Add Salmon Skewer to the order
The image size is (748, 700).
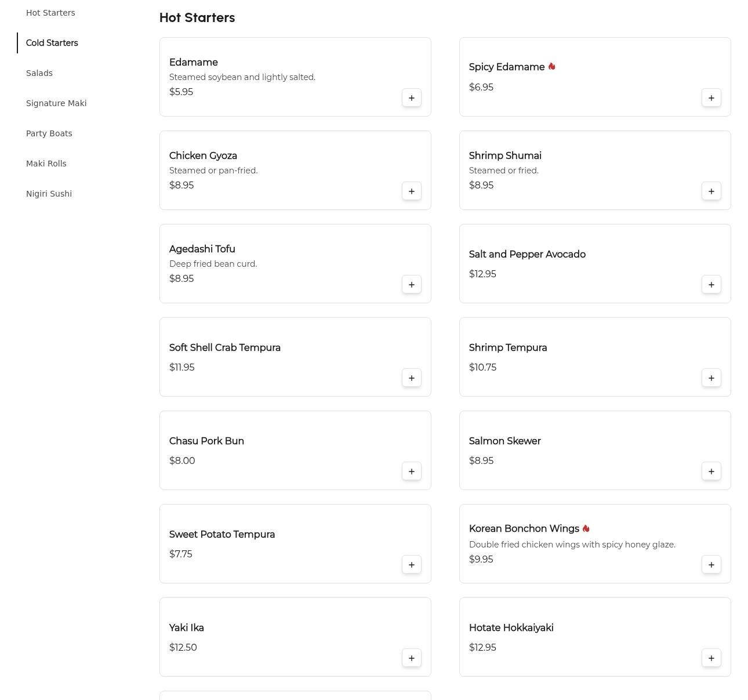tap(711, 471)
